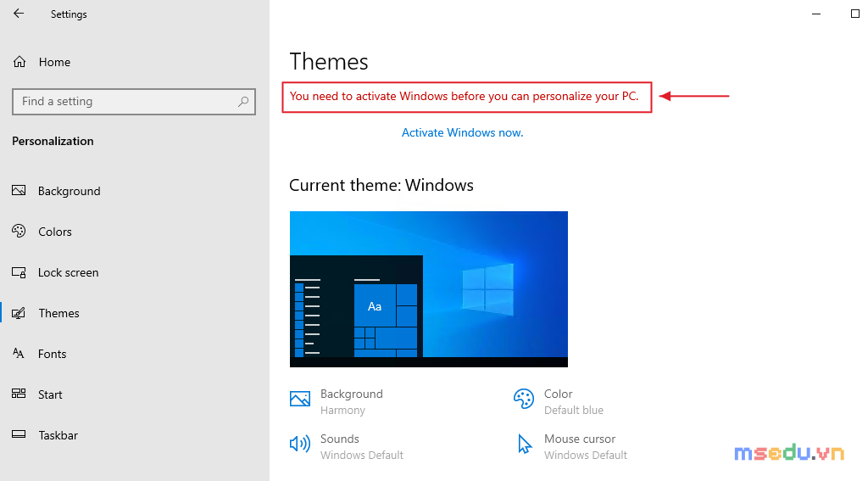Image resolution: width=868 pixels, height=481 pixels.
Task: Click the Home icon in sidebar
Action: (x=19, y=62)
